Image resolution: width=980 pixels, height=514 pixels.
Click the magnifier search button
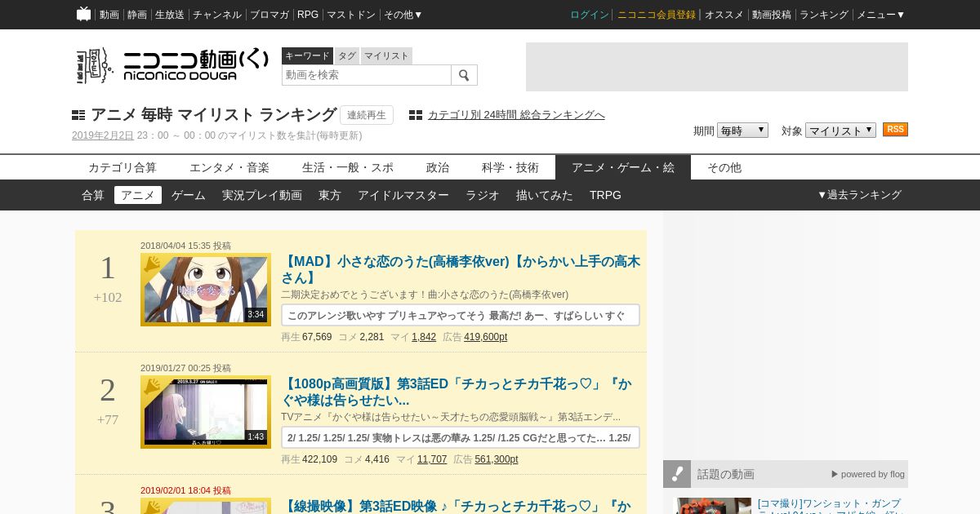pyautogui.click(x=464, y=75)
